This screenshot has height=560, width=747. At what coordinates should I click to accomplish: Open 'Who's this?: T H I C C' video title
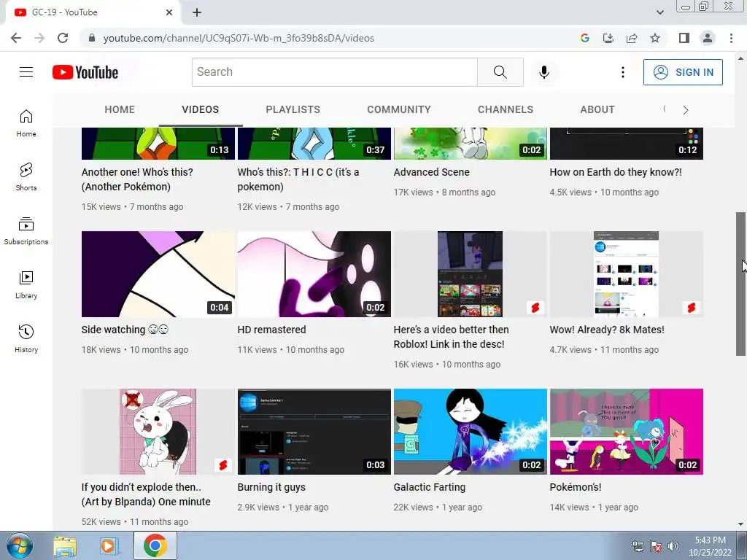point(298,179)
